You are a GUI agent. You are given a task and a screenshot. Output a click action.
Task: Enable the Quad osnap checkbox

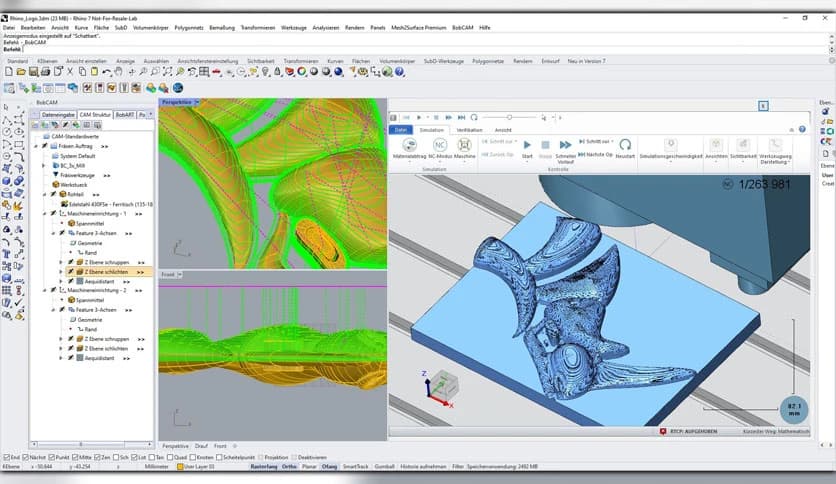tap(170, 457)
